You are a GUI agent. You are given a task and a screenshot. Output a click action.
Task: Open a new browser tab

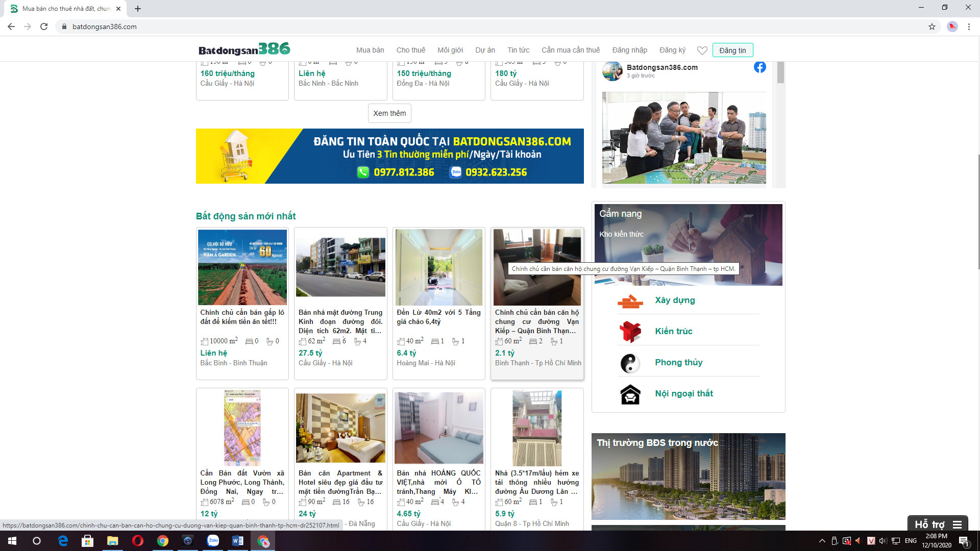pos(138,9)
